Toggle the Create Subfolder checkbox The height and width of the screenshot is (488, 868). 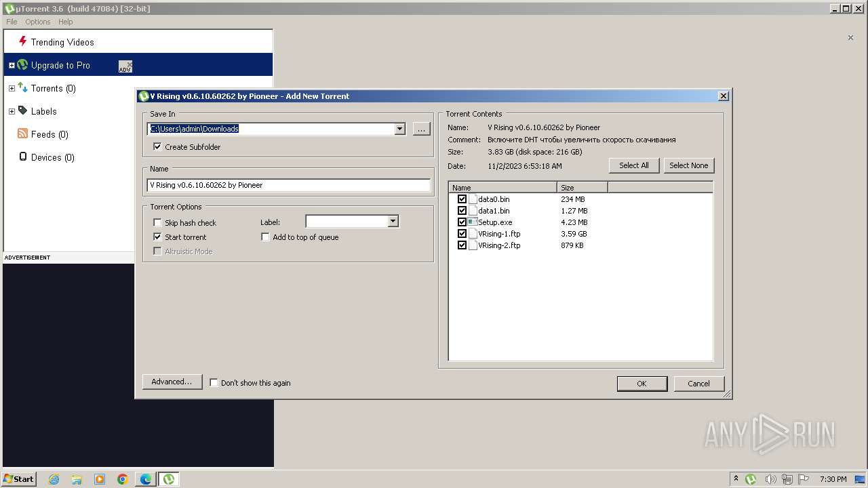click(x=157, y=146)
